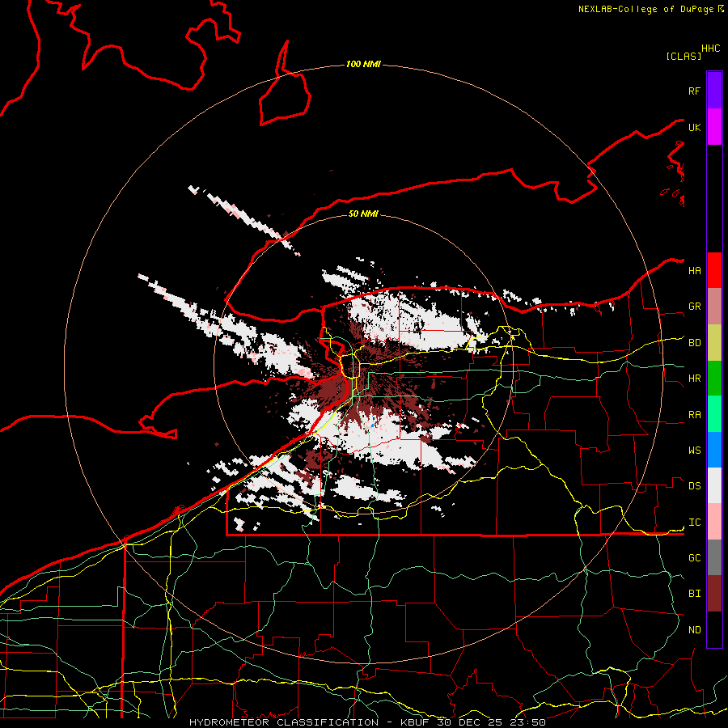This screenshot has width=728, height=728.
Task: Click the DS legend label
Action: (694, 485)
